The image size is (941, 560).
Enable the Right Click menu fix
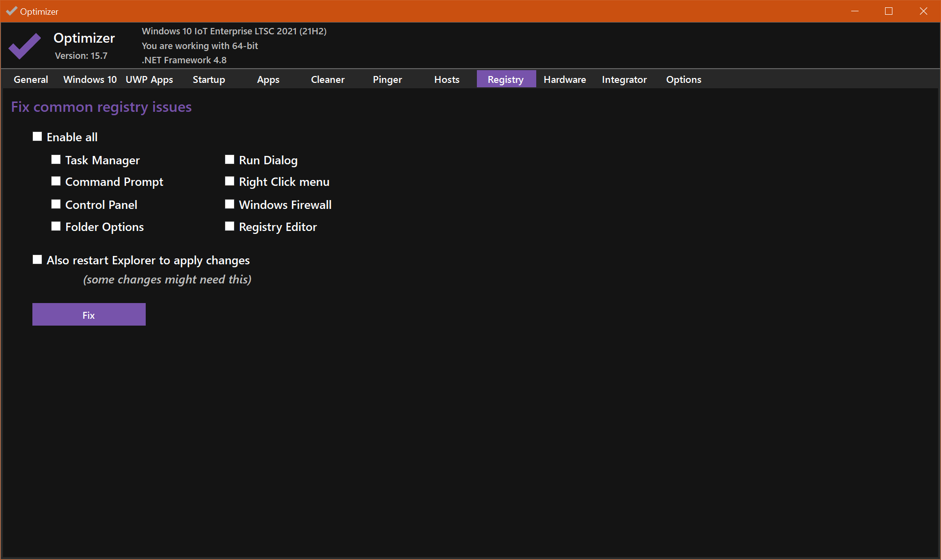229,181
